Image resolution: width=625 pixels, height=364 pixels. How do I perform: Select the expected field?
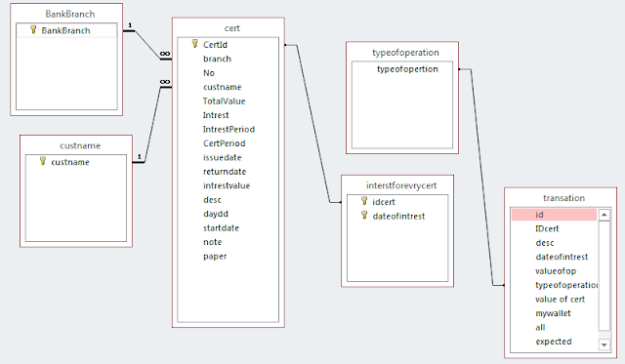554,342
